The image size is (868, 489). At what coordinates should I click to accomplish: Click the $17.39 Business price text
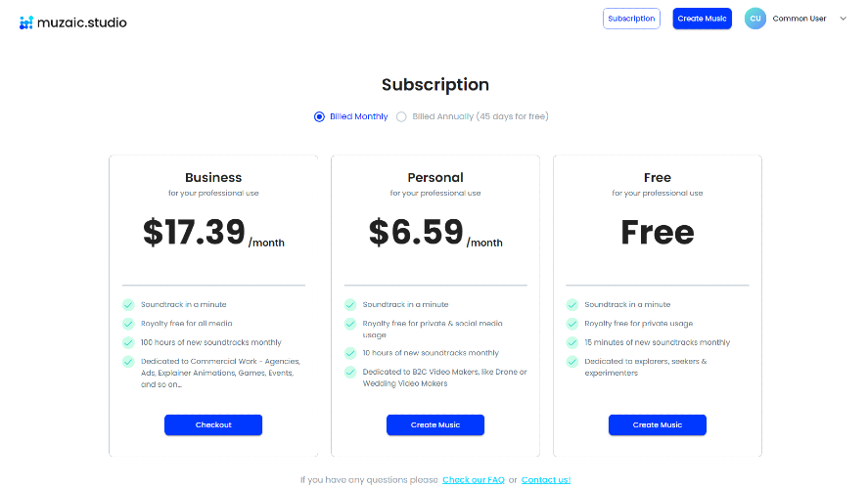[x=194, y=233]
